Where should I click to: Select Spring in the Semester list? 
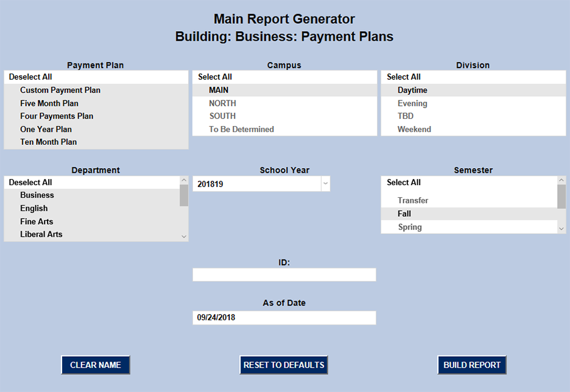410,227
